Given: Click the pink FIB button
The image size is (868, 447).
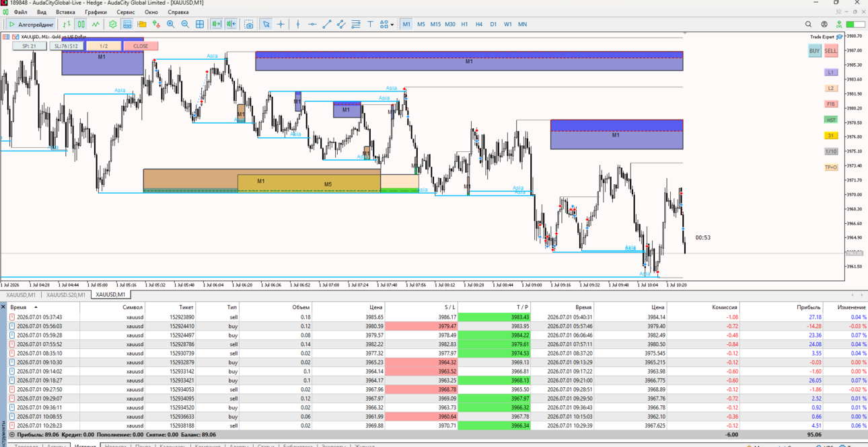Looking at the screenshot, I should pyautogui.click(x=831, y=104).
